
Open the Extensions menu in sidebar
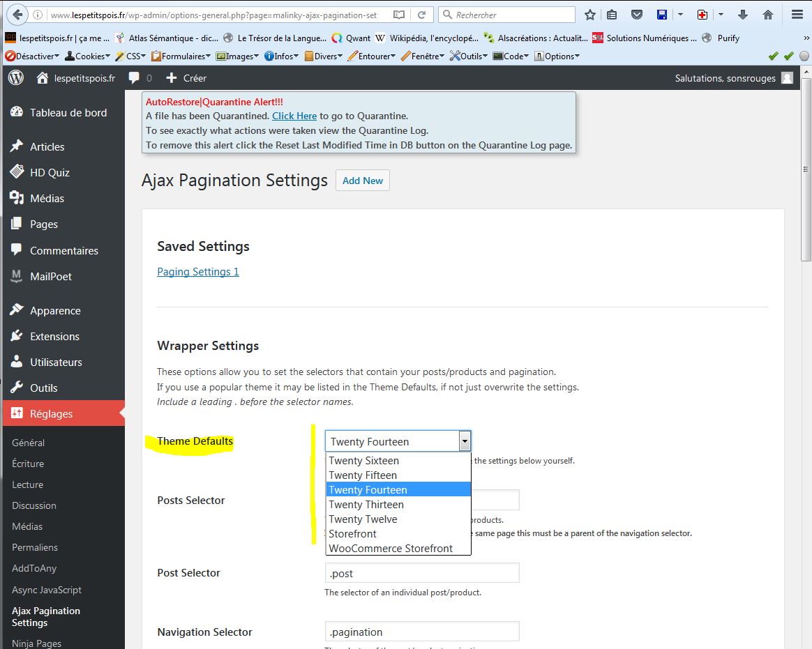click(x=54, y=336)
